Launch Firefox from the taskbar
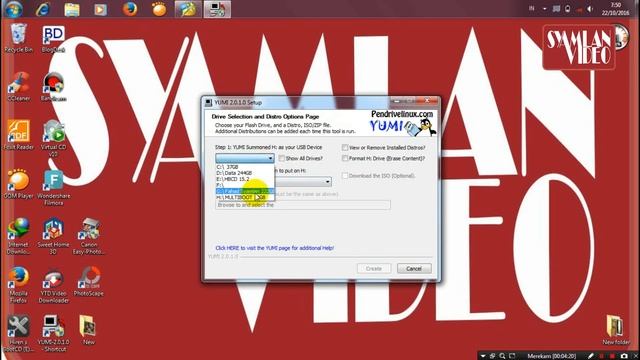Image resolution: width=640 pixels, height=360 pixels. pyautogui.click(x=130, y=9)
